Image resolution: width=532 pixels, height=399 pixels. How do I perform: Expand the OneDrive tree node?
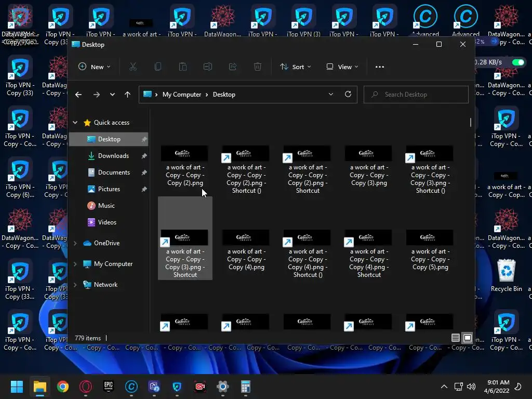(75, 243)
